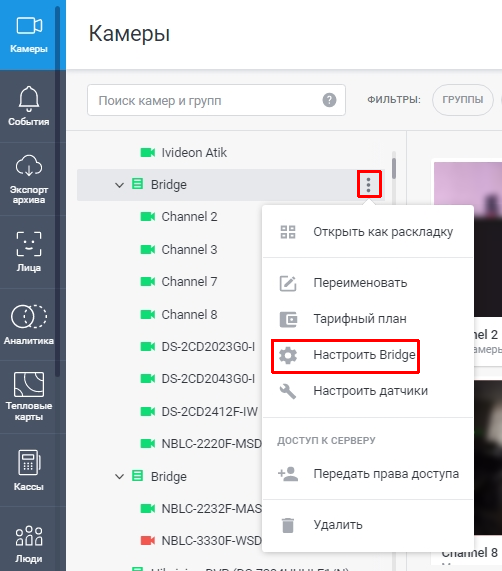Click the trash icon beside Удалить
This screenshot has width=502, height=571.
coord(288,525)
